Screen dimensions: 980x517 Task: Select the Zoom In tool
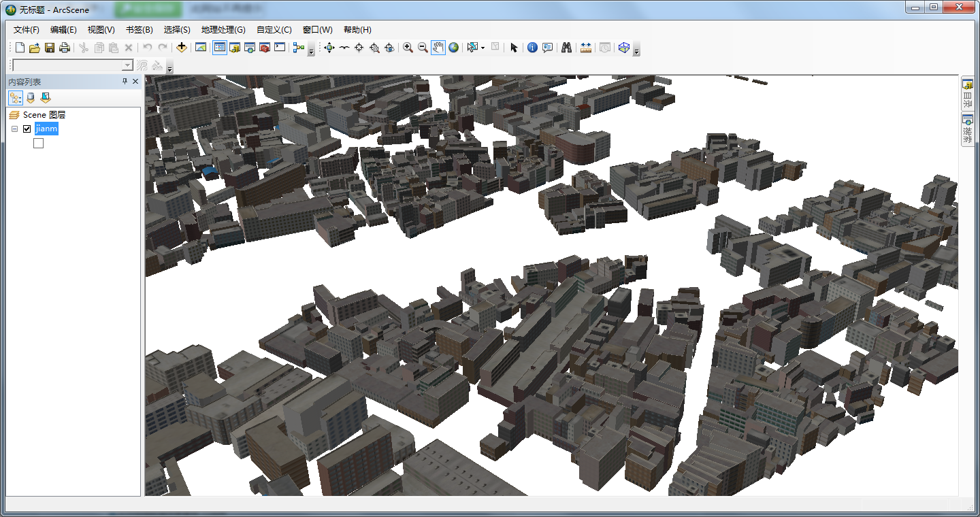coord(408,48)
